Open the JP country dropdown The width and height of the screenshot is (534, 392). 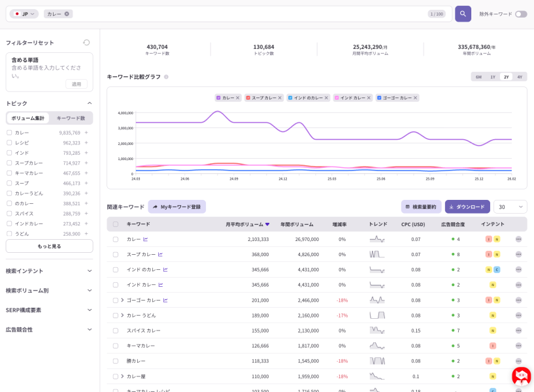(x=24, y=14)
